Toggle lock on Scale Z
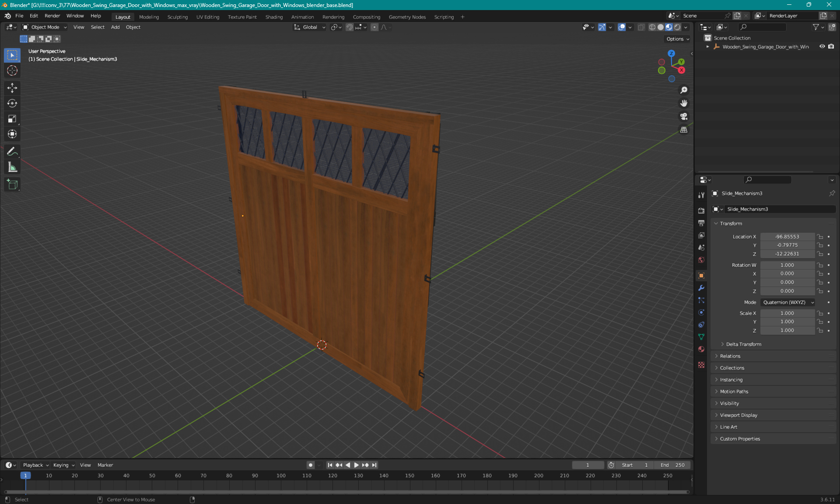 click(x=820, y=330)
